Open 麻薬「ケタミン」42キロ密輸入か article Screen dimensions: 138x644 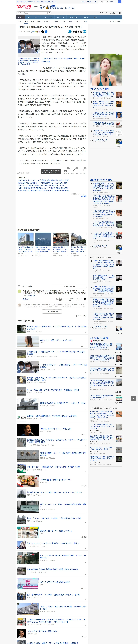(53, 467)
